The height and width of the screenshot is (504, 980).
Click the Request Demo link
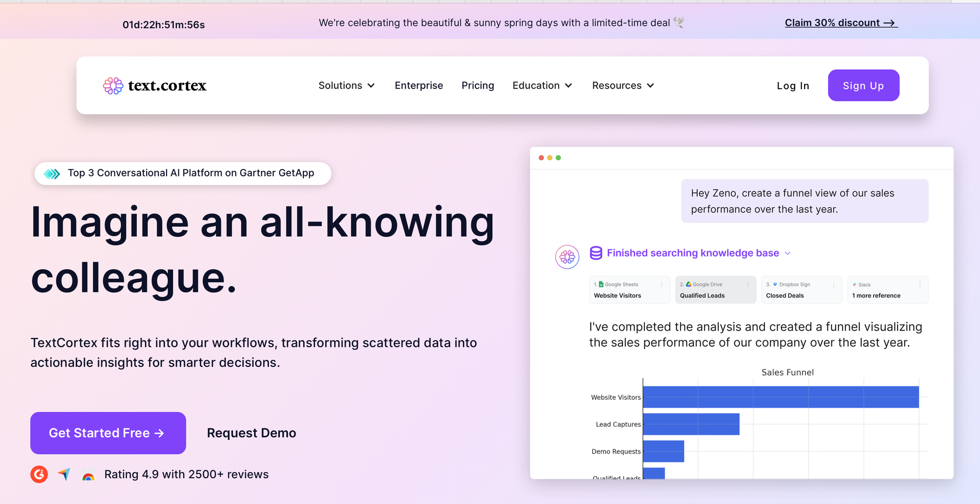pyautogui.click(x=251, y=433)
